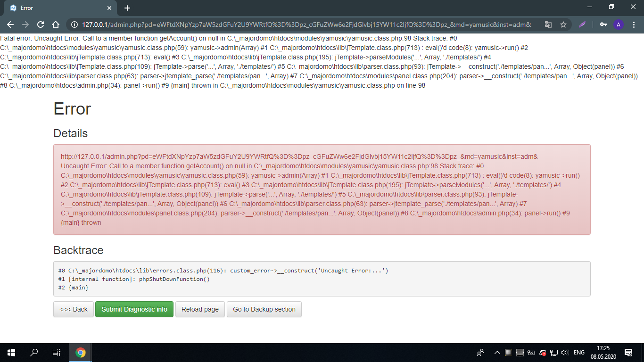Click the Backtrace heading
Screen dimensions: 644x362
pyautogui.click(x=78, y=250)
